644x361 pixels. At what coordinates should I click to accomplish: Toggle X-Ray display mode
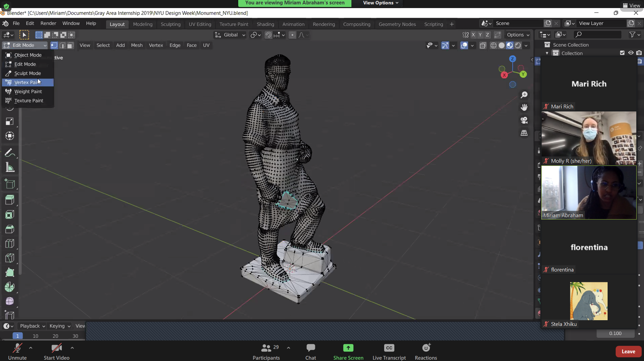coord(482,45)
